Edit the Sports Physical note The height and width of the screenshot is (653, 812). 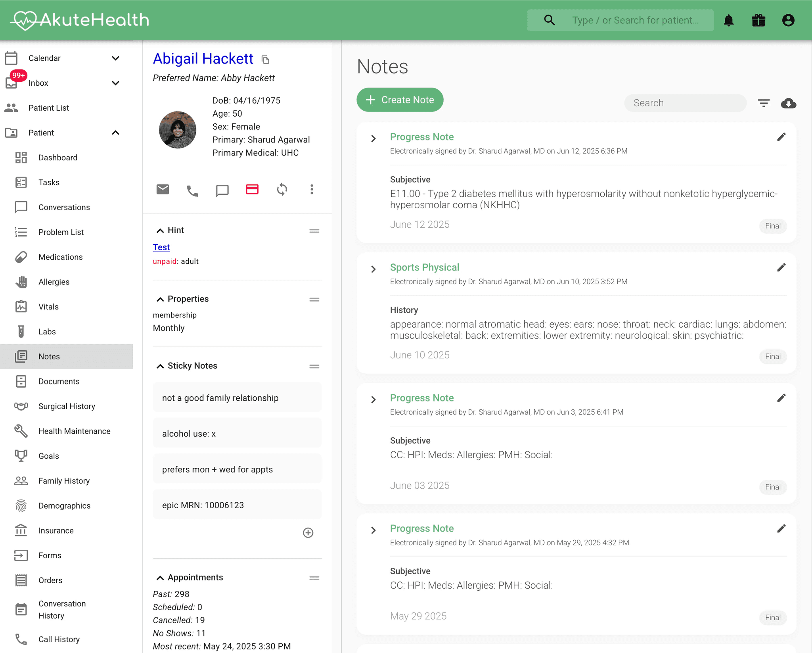[x=781, y=268]
